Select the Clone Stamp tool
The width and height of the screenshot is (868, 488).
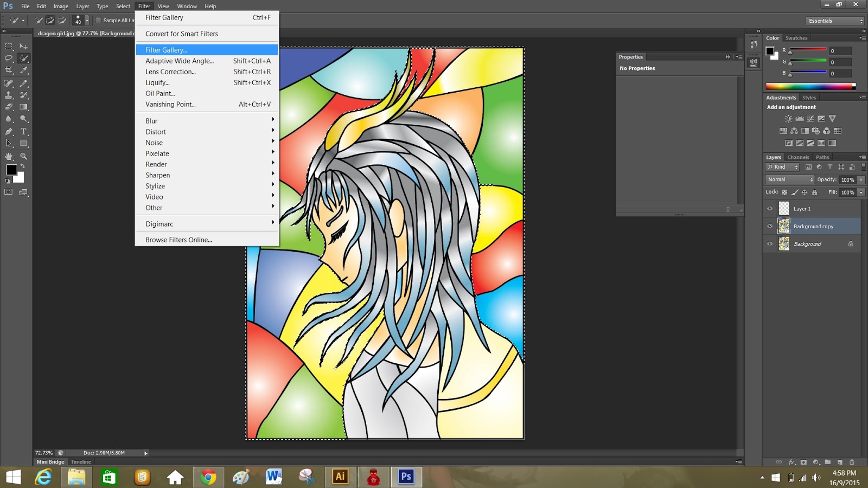click(x=9, y=95)
